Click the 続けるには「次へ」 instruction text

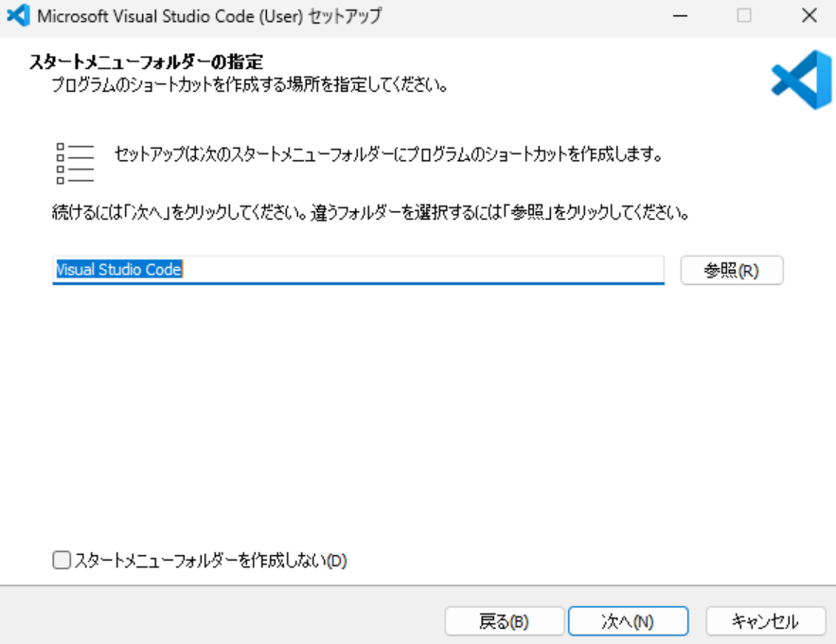coord(369,212)
